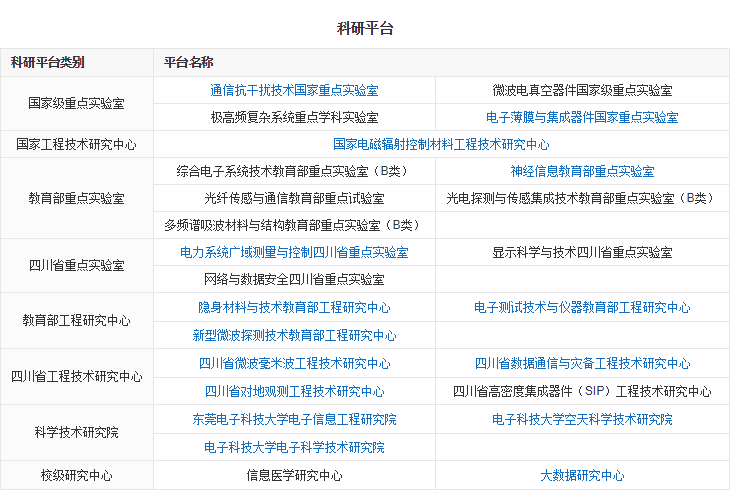This screenshot has height=492, width=734.
Task: Select 光电探测与传感集成技术教育部重点实验室（B类） text
Action: (582, 198)
